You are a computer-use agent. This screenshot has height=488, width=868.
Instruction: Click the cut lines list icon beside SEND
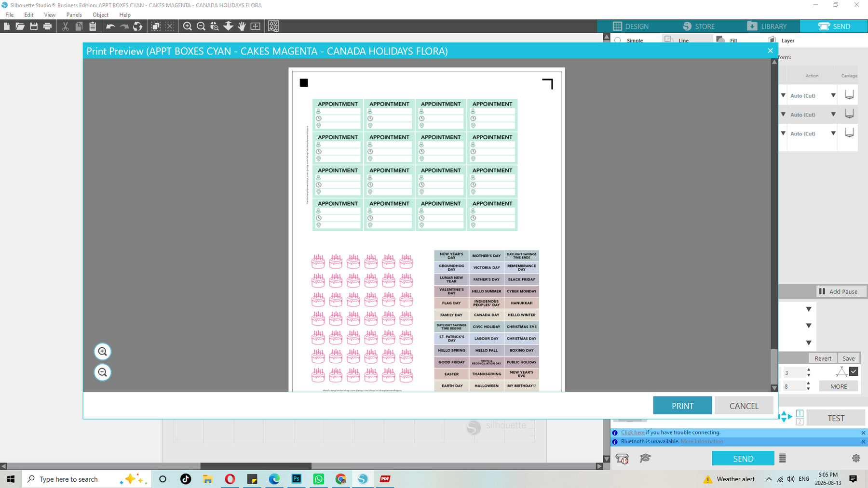click(x=783, y=458)
